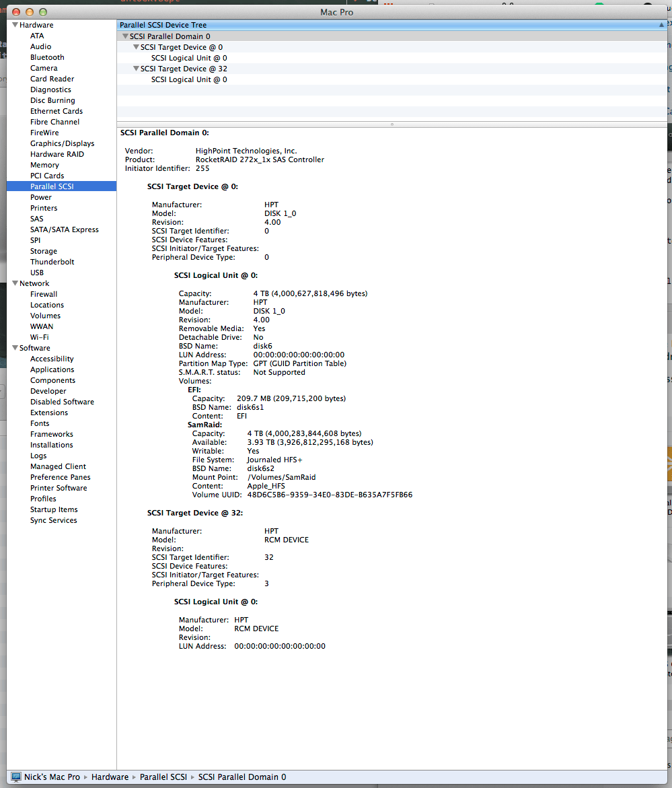This screenshot has height=788, width=672.
Task: Open Printers hardware entry
Action: 44,208
